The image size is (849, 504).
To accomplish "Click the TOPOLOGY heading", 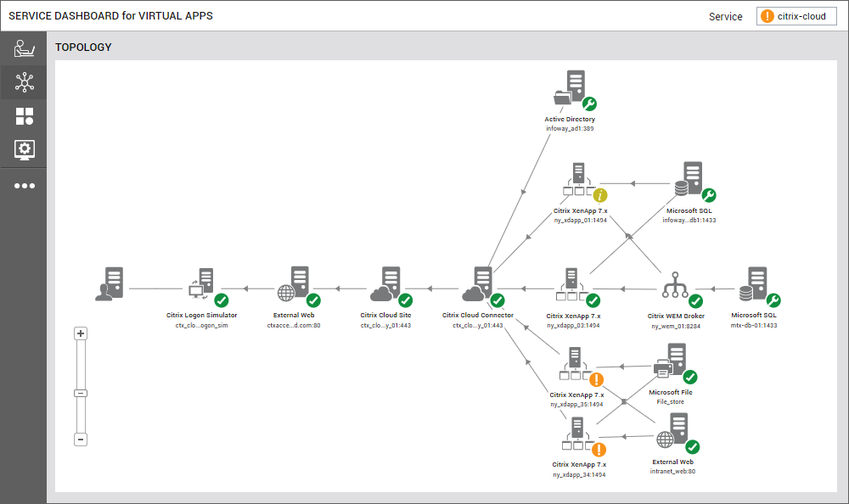I will pos(83,48).
